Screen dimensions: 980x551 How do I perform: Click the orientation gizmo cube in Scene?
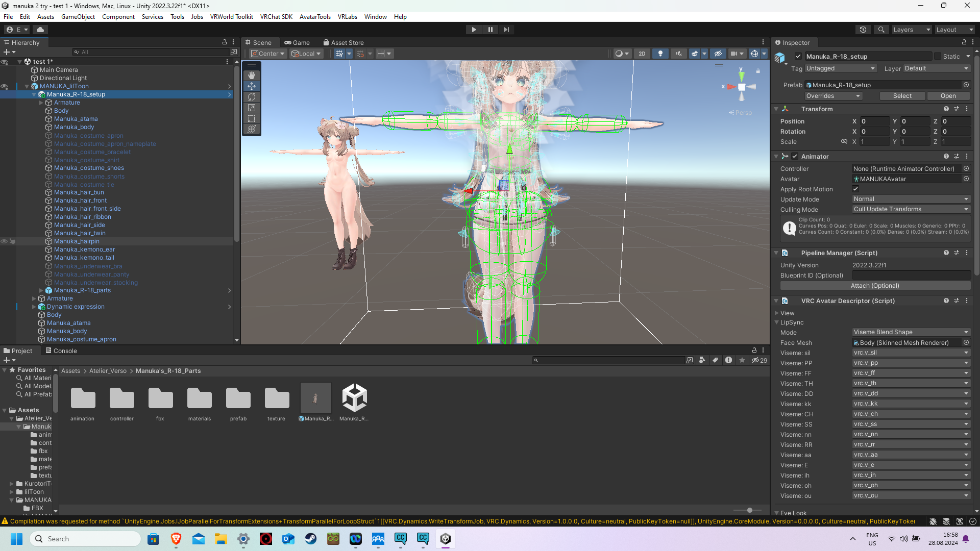click(742, 87)
